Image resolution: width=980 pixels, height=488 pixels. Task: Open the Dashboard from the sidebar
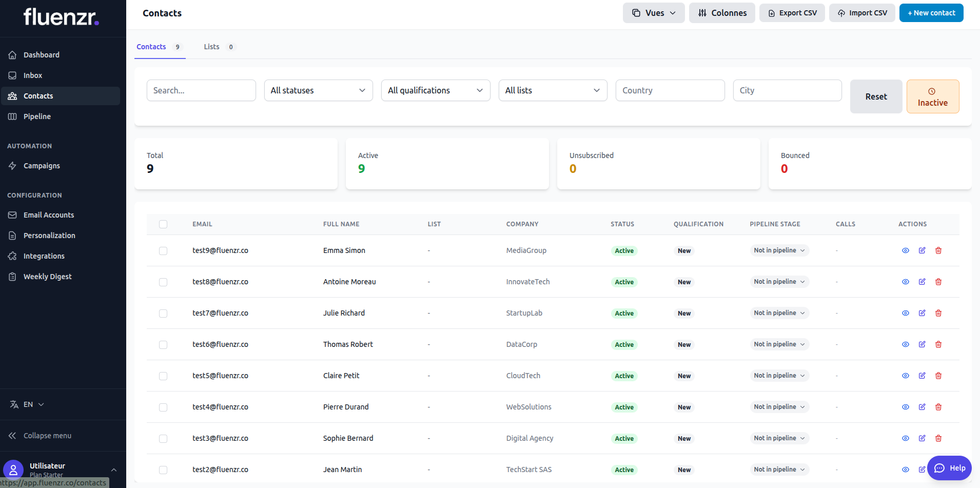tap(41, 54)
